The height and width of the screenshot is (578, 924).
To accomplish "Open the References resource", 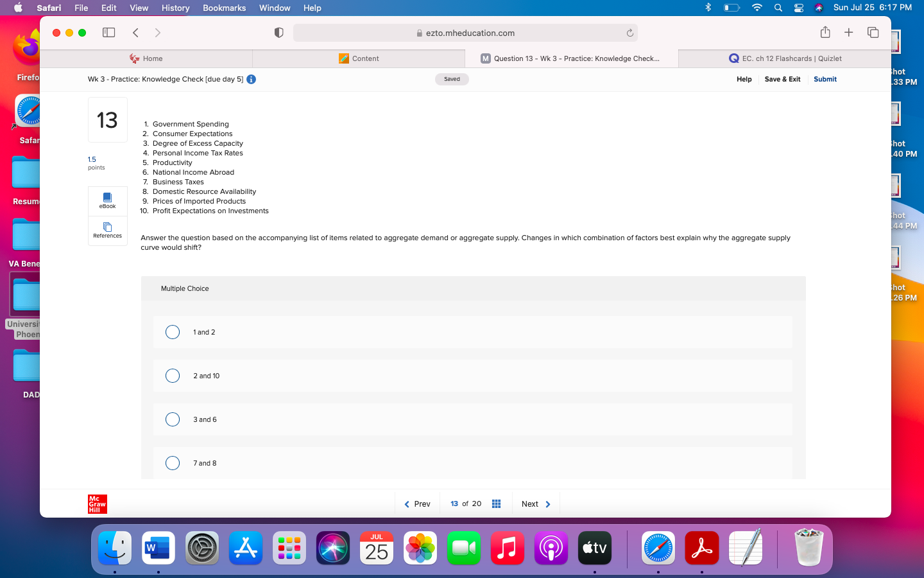I will click(x=107, y=231).
